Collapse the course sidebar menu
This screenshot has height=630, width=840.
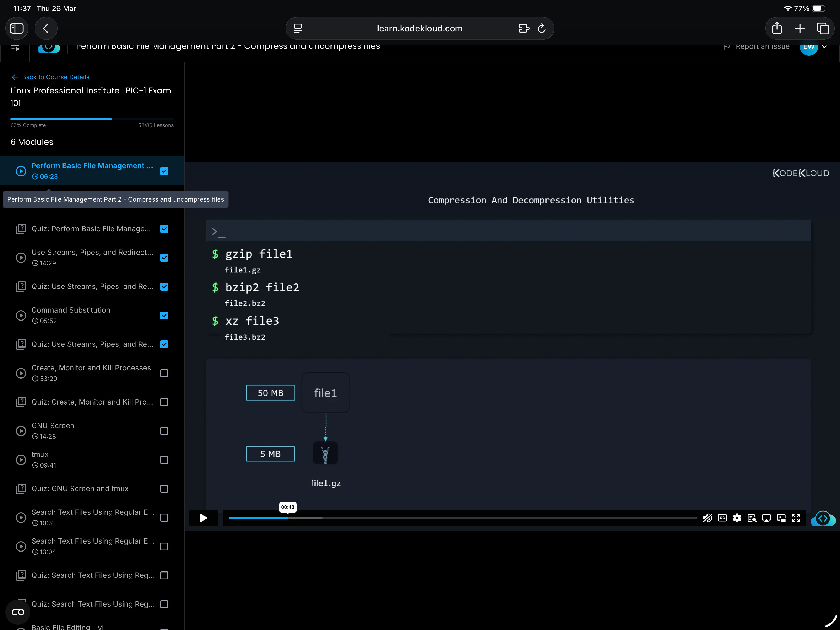[15, 48]
